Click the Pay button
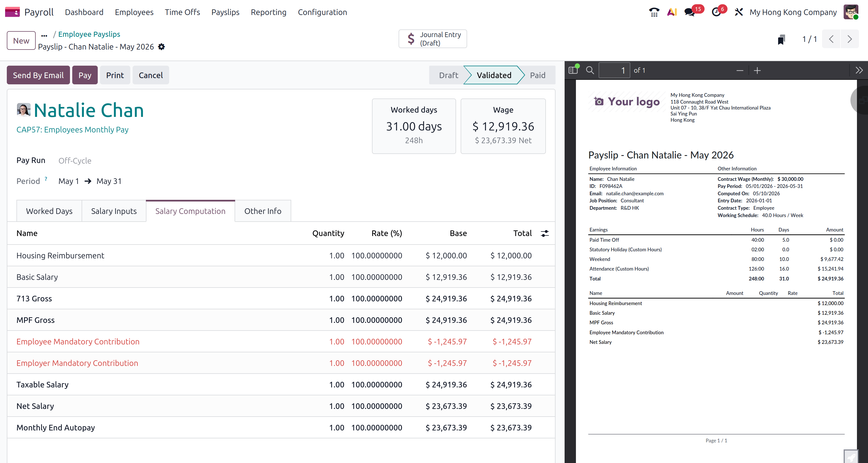The width and height of the screenshot is (868, 463). click(x=85, y=75)
